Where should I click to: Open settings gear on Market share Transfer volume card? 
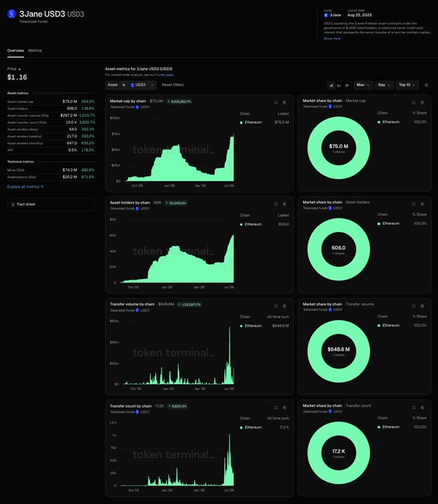coord(422,306)
